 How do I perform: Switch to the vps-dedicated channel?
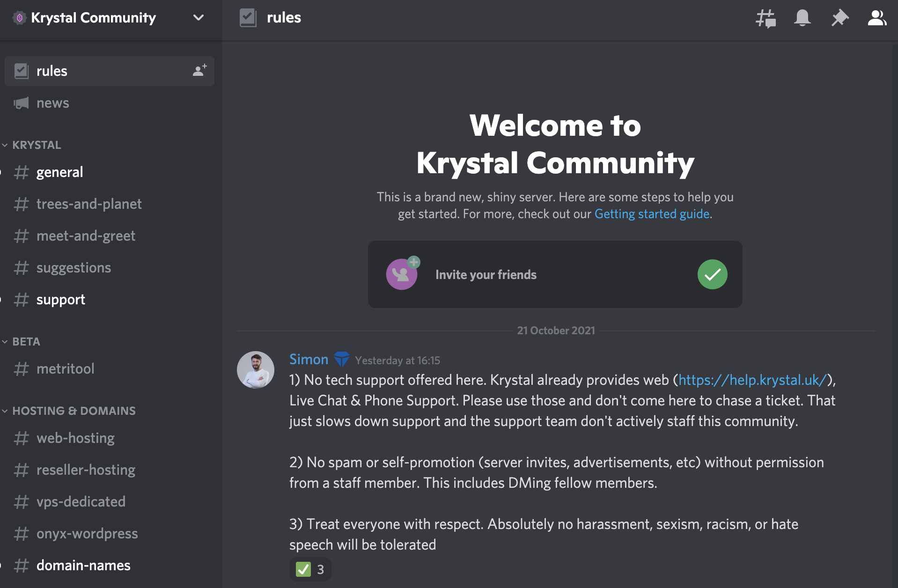(110, 502)
